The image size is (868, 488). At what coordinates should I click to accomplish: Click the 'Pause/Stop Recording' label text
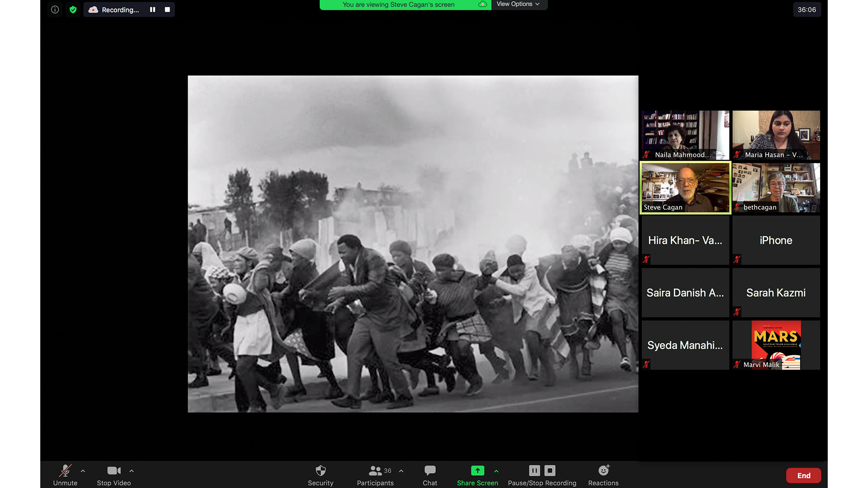coord(542,483)
